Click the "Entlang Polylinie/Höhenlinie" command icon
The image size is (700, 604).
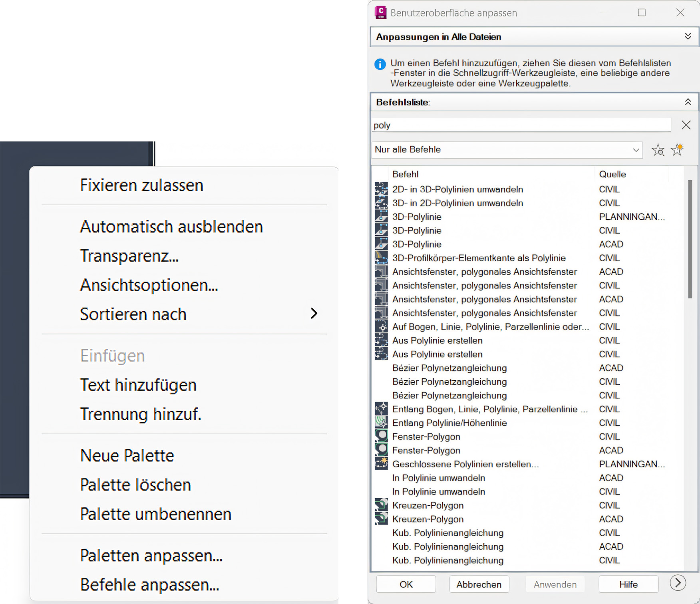381,423
